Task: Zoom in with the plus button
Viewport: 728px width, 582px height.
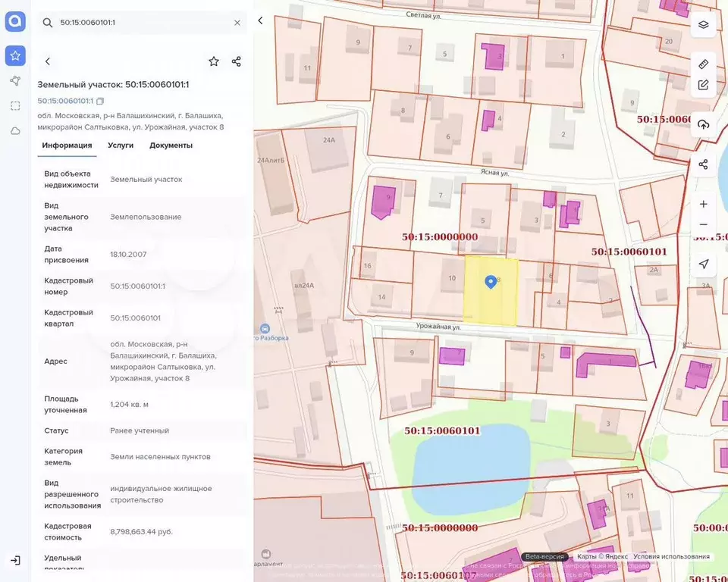Action: click(704, 204)
